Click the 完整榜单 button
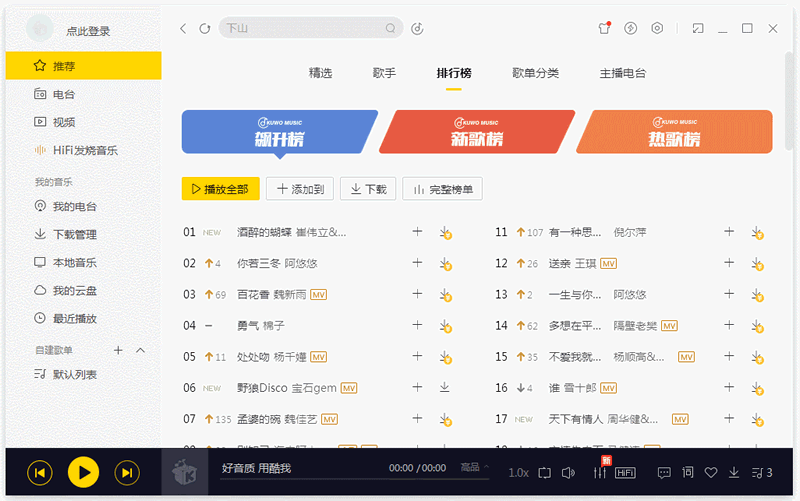This screenshot has width=800, height=501. point(443,189)
